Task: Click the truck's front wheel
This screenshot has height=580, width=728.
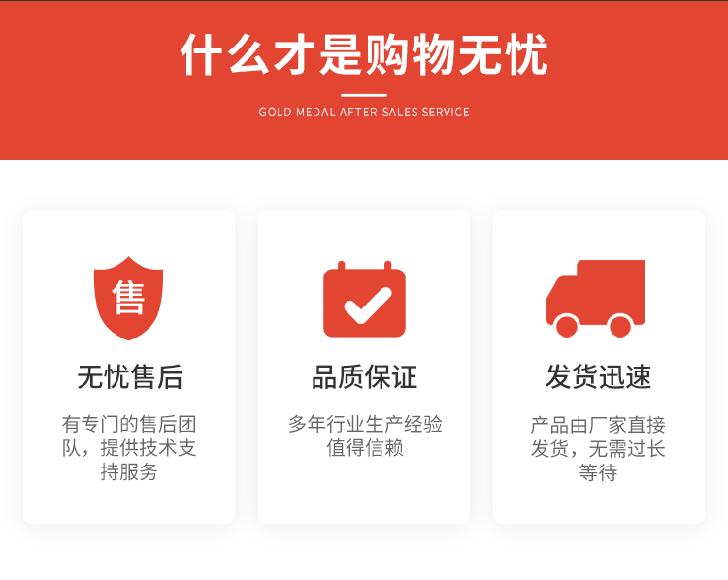Action: tap(567, 326)
